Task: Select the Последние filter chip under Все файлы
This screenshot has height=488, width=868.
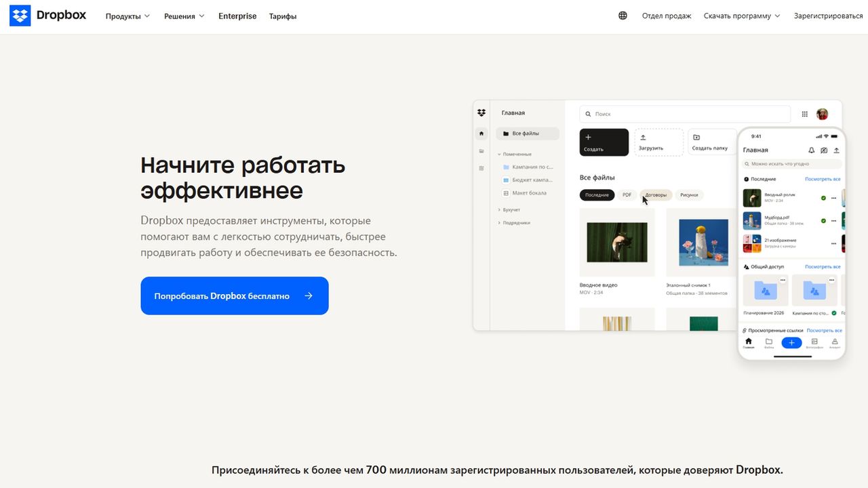Action: point(597,195)
